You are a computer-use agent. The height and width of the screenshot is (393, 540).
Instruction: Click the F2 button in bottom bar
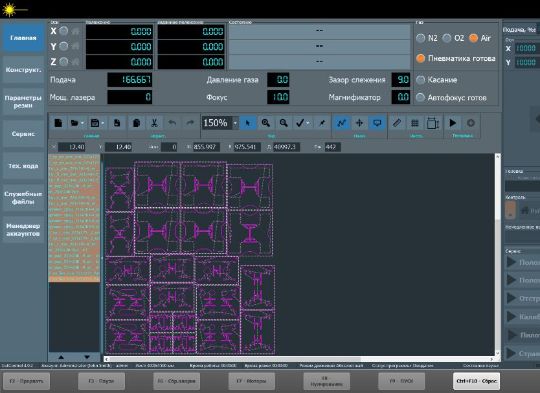(x=26, y=381)
